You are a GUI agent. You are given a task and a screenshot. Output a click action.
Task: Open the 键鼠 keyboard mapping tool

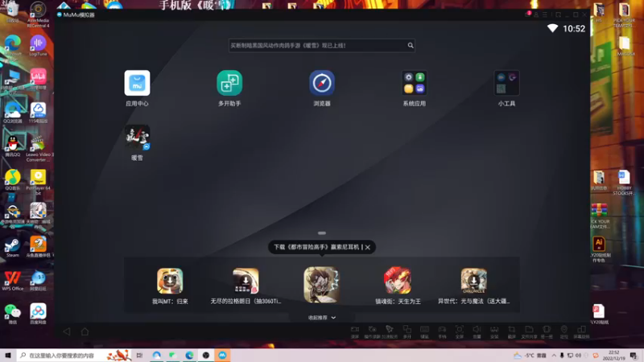[424, 332]
